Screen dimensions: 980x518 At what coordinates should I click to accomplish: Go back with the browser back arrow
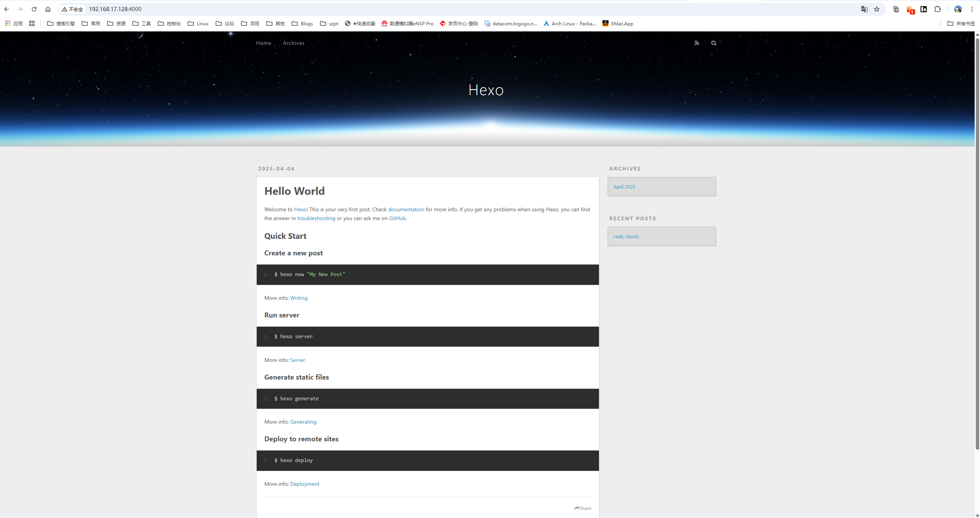(x=7, y=9)
